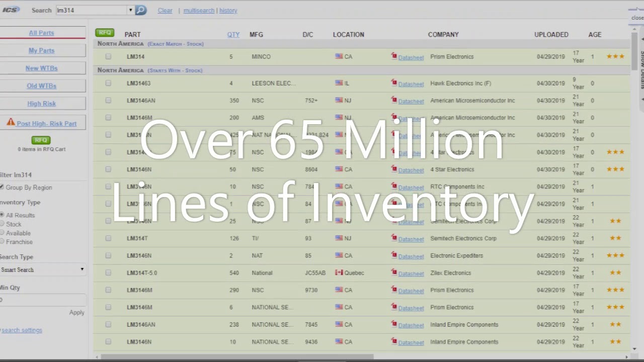
Task: Click the sidebar RFQ cart button
Action: [41, 140]
